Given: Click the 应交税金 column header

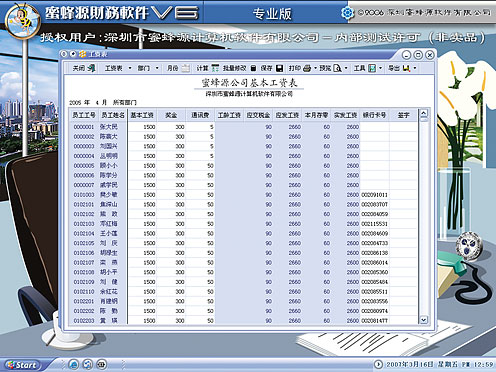Looking at the screenshot, I should pos(258,115).
